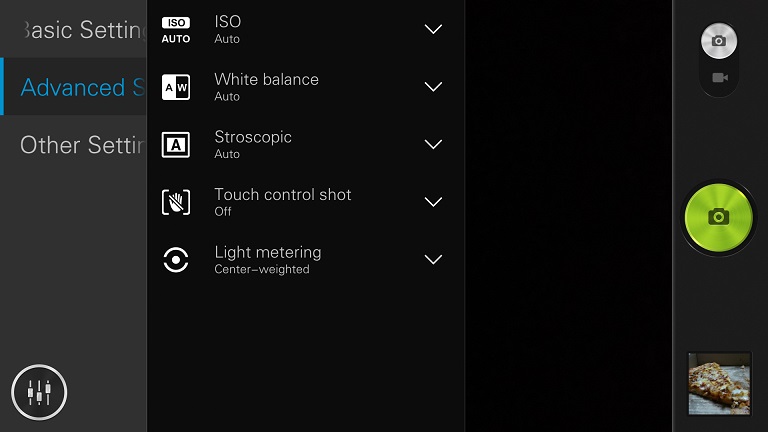Tap the auto white balance AW icon
Viewport: 768px width, 432px height.
176,87
